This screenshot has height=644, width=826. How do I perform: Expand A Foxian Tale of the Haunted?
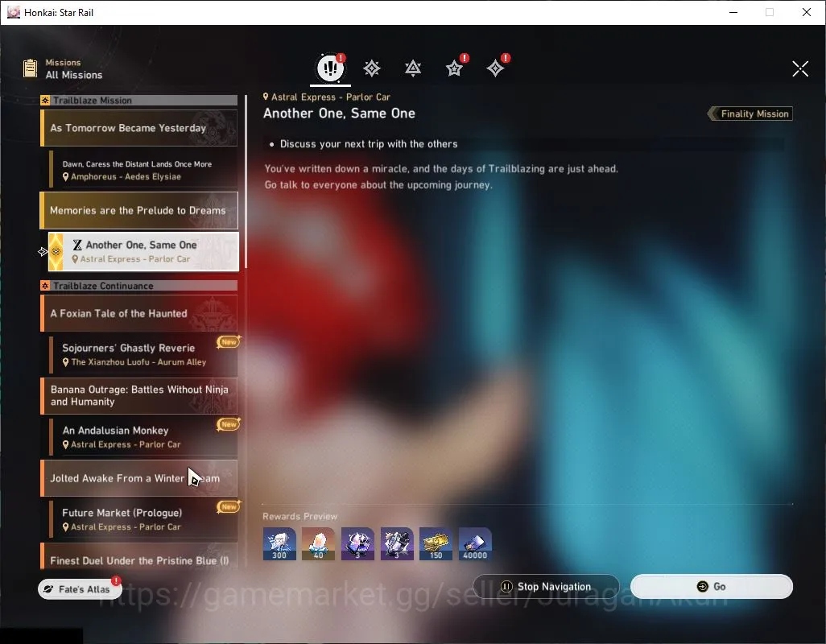[x=138, y=313]
